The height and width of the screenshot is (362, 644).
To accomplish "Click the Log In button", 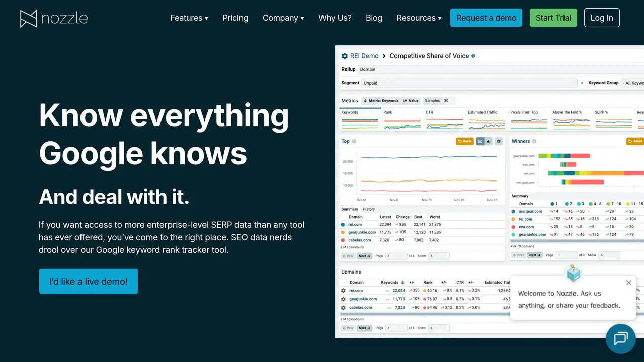I will coord(602,18).
